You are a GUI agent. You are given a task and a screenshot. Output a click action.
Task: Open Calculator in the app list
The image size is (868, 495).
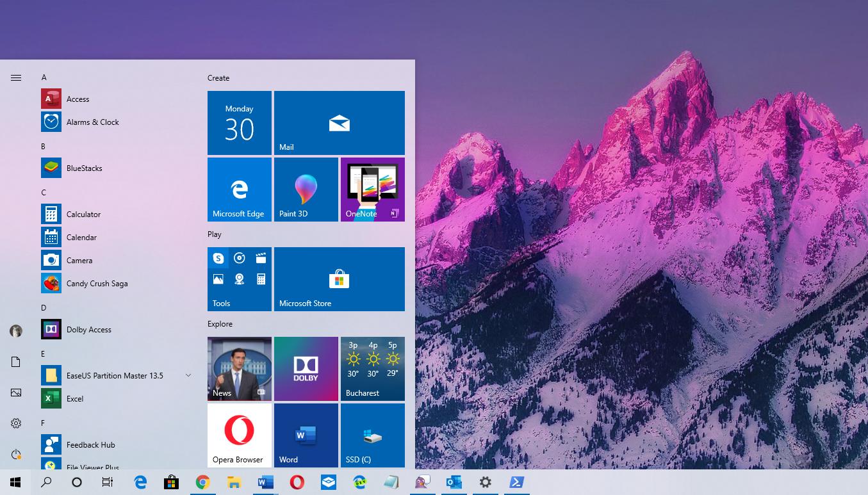coord(115,214)
